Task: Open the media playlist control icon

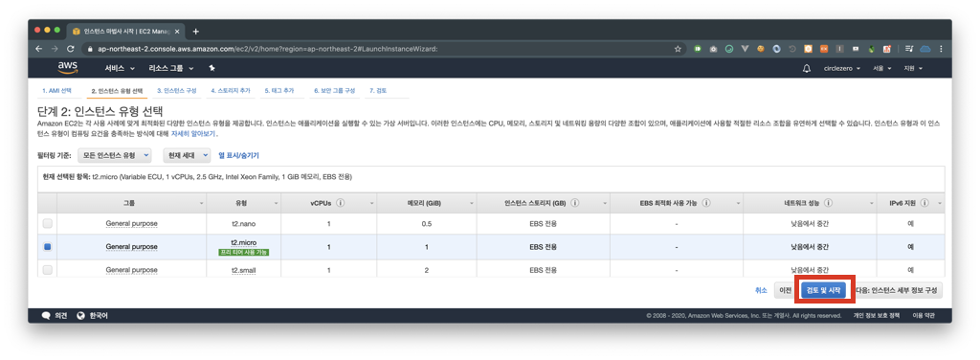Action: tap(909, 48)
